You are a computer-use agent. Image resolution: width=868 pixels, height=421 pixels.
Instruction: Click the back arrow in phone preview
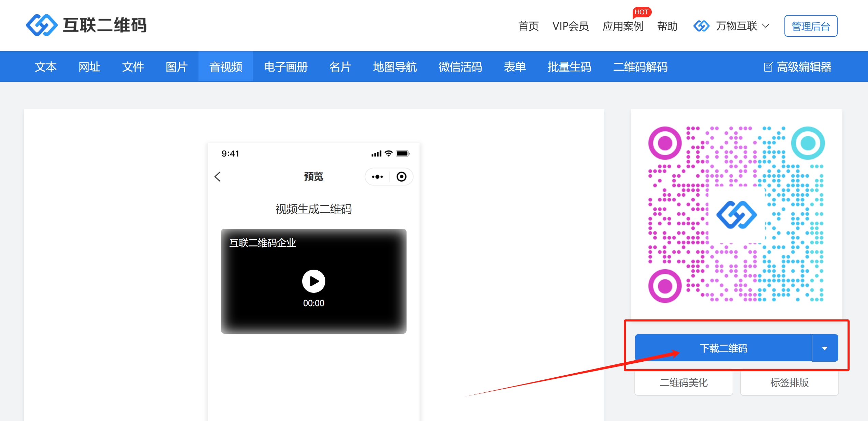(x=218, y=177)
